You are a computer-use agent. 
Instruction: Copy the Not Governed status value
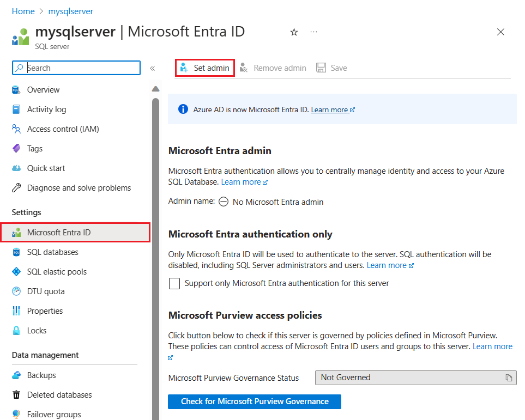click(508, 378)
